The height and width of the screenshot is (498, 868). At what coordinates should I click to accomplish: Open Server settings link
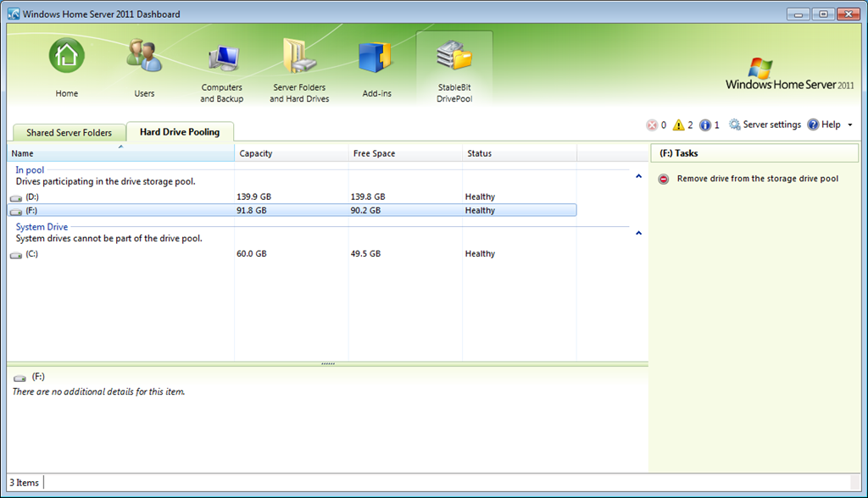[771, 125]
